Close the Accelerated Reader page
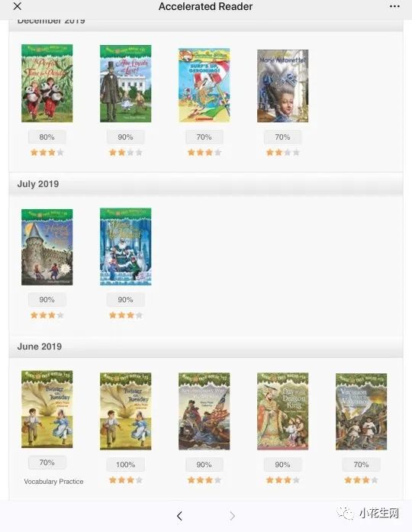 tap(18, 6)
